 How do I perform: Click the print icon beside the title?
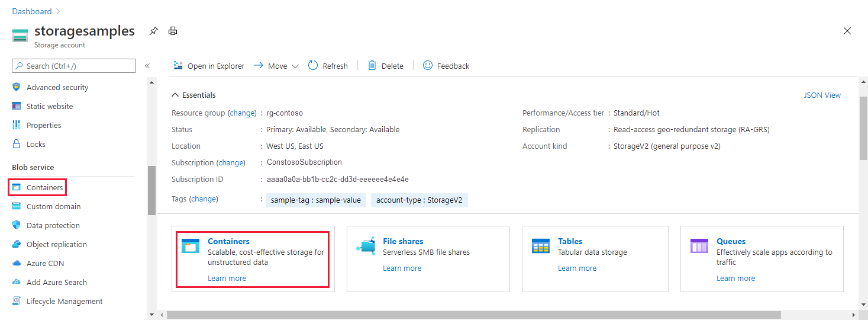click(173, 31)
